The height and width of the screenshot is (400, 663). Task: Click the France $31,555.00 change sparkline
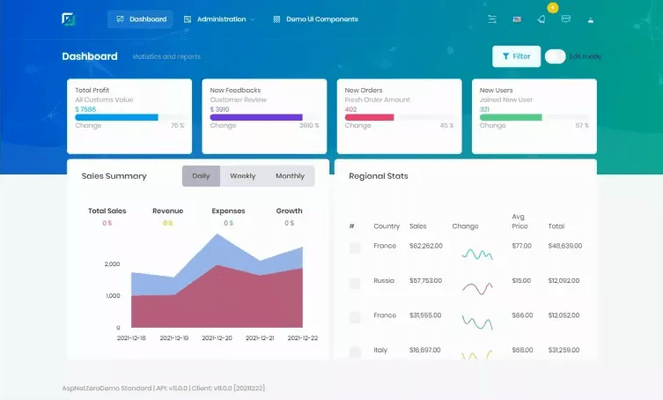pos(477,323)
